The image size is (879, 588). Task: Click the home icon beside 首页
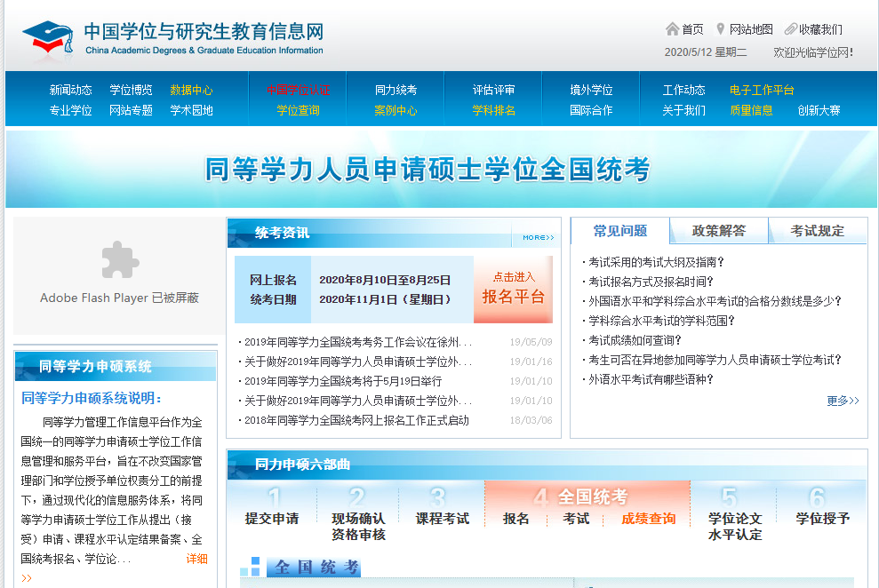tap(672, 29)
